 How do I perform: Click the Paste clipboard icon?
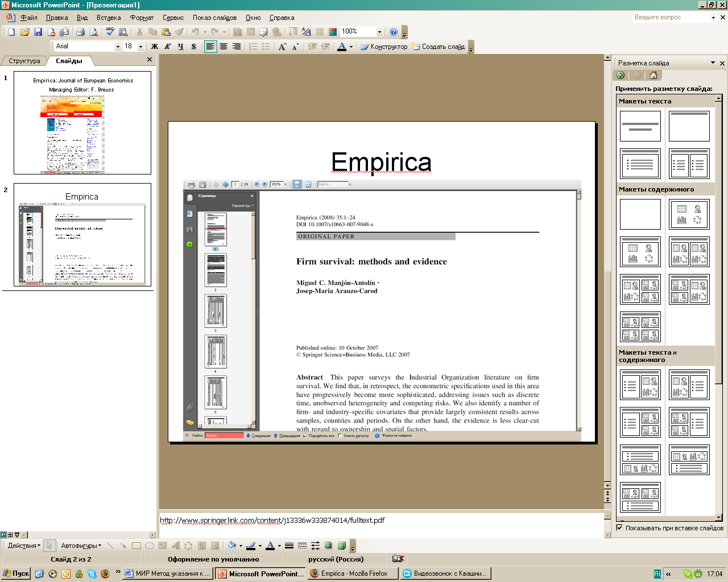pyautogui.click(x=166, y=32)
